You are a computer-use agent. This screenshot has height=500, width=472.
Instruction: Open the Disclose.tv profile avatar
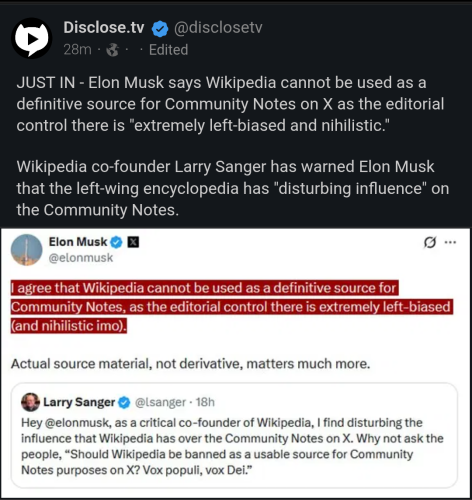coord(32,38)
